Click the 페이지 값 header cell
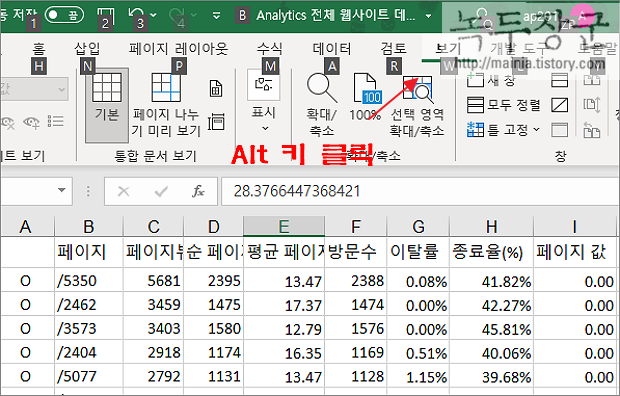 pyautogui.click(x=576, y=252)
